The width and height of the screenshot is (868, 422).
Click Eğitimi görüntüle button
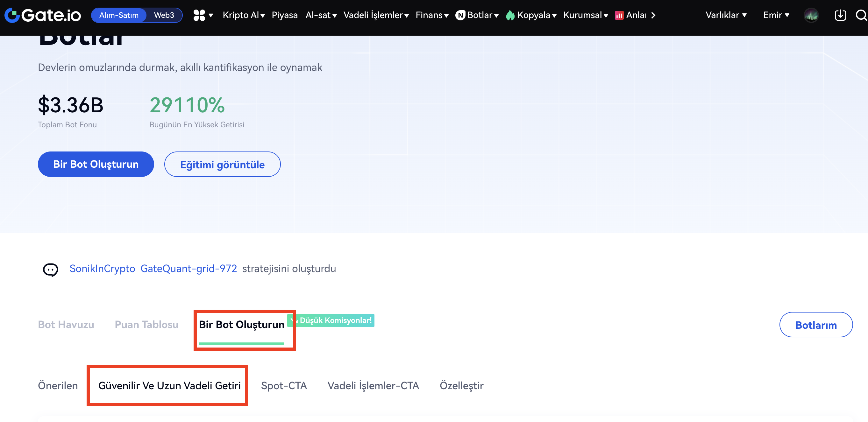tap(222, 164)
